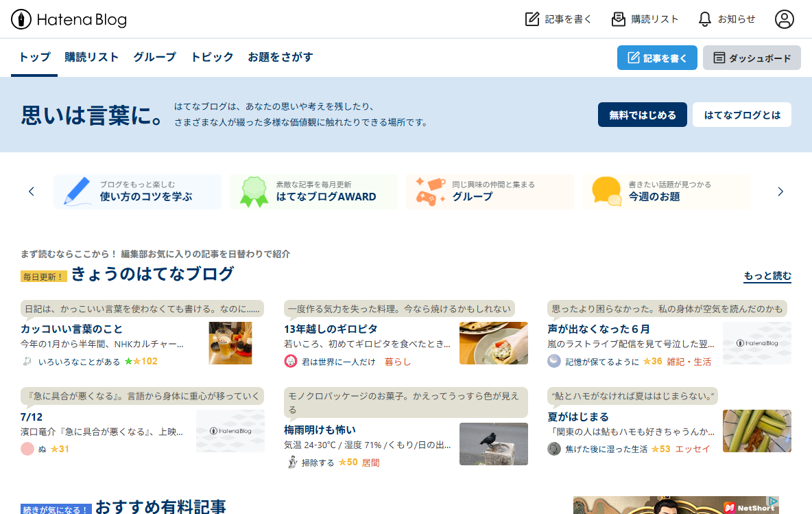
Task: Click the ★102 star count
Action: (x=141, y=361)
